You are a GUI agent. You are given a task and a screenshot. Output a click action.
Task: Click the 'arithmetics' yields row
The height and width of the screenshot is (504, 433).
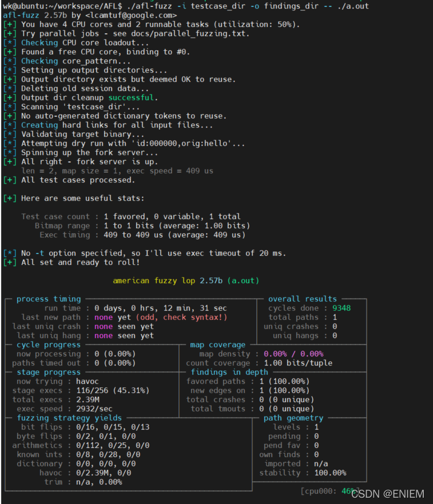coord(81,446)
